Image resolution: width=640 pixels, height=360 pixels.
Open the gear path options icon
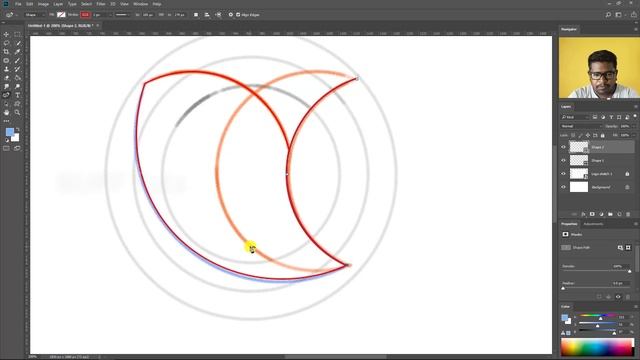pos(231,15)
